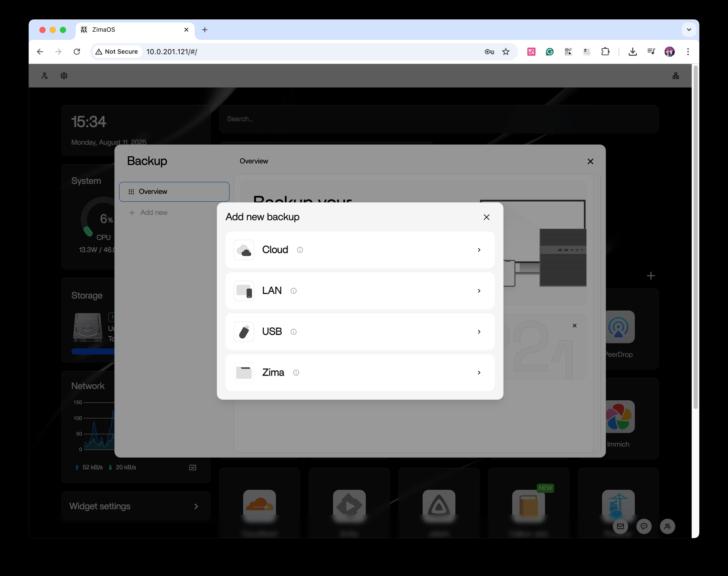
Task: Go back in the browser
Action: pos(40,52)
